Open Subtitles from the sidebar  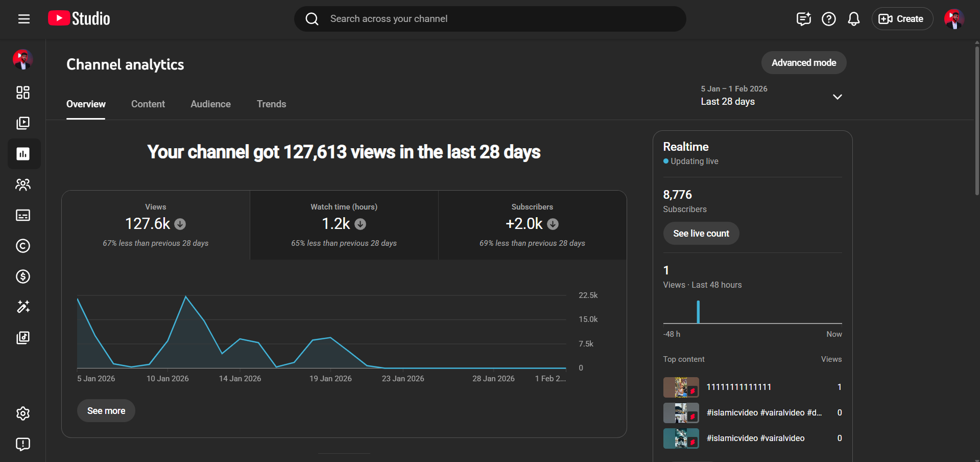[23, 215]
